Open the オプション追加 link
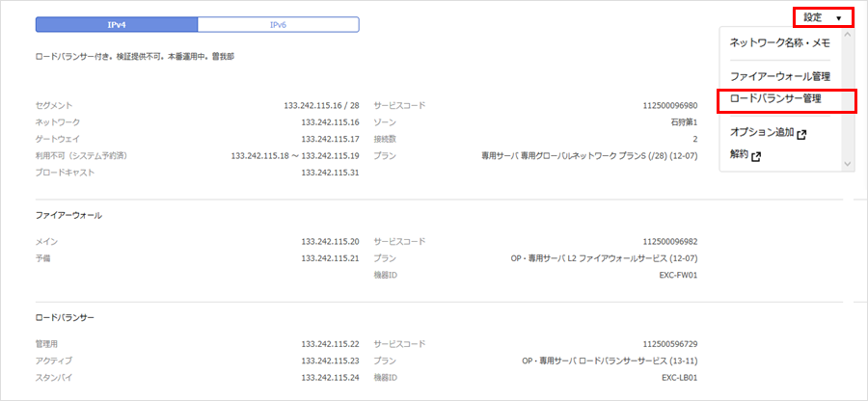This screenshot has height=401, width=868. tap(762, 133)
